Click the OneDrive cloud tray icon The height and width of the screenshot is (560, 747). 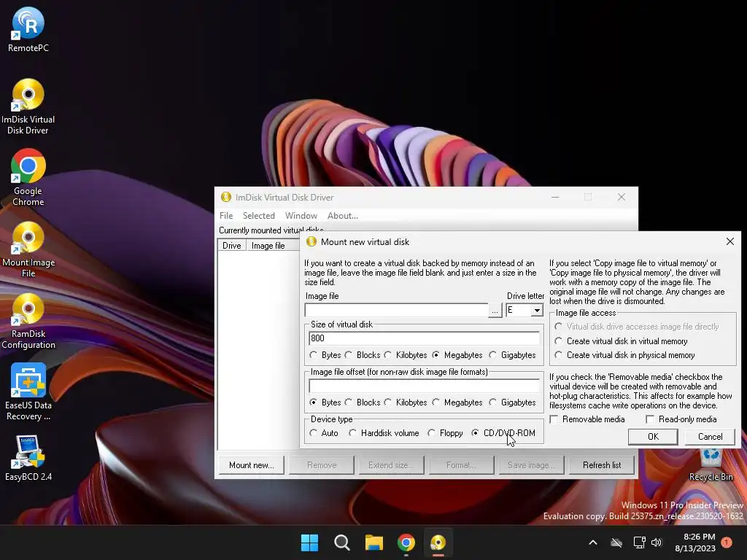tap(616, 542)
